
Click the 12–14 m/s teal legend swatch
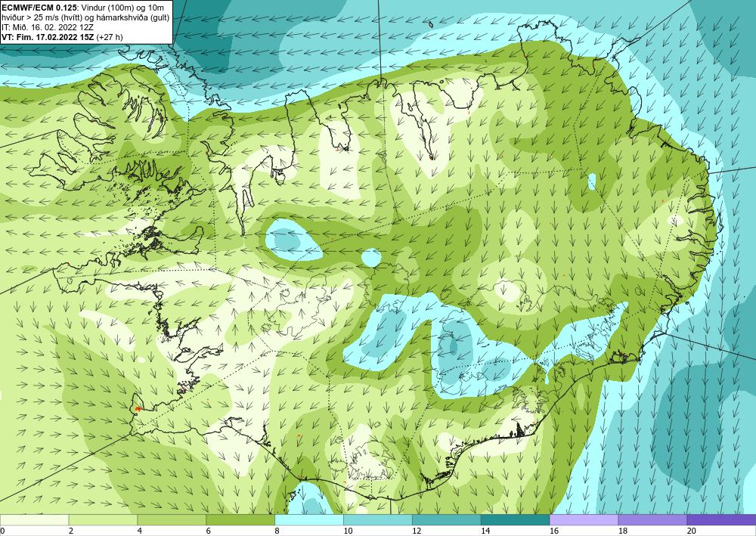click(x=447, y=520)
